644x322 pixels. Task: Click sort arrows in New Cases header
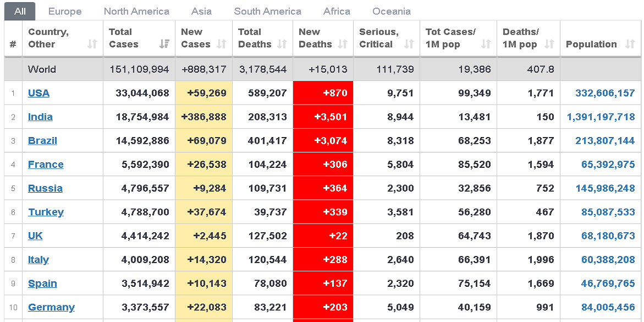tap(222, 44)
